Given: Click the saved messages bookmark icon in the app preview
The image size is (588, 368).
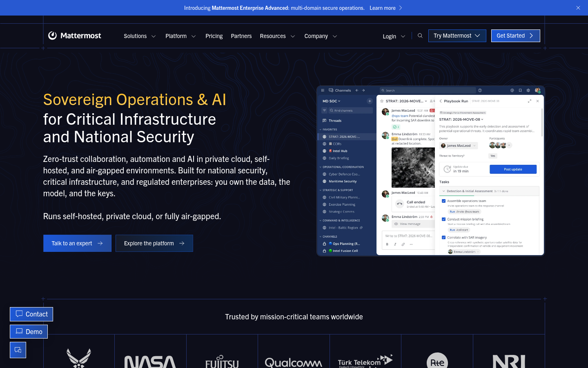Looking at the screenshot, I should pyautogui.click(x=520, y=90).
